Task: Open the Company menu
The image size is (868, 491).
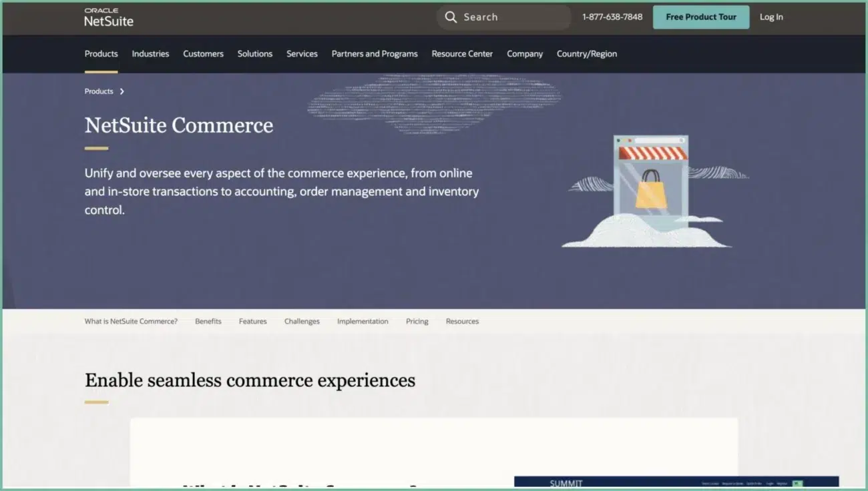Action: (525, 54)
